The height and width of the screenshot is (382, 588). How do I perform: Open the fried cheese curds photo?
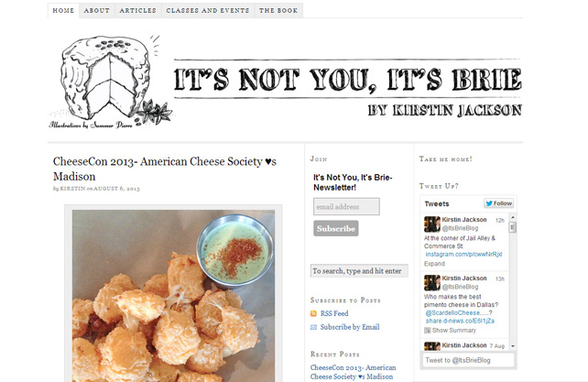point(173,296)
